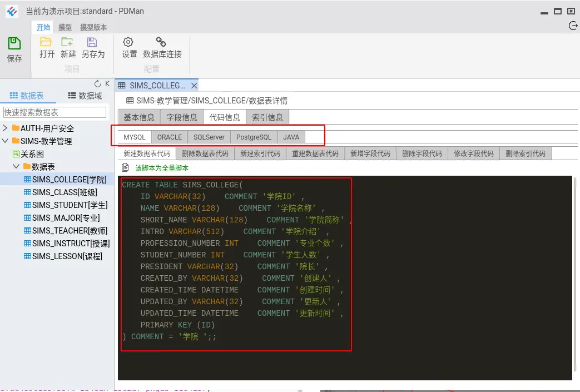Open the 索引信息 tab
Viewport: 580px width, 392px height.
coord(267,117)
